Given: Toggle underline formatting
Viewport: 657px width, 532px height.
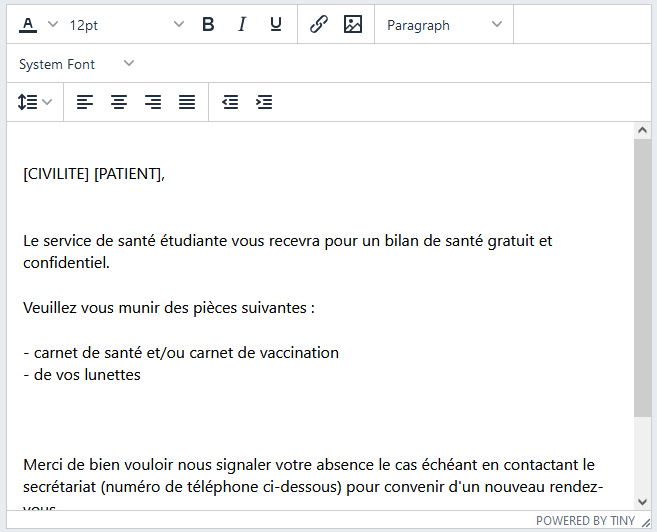Looking at the screenshot, I should pyautogui.click(x=275, y=25).
